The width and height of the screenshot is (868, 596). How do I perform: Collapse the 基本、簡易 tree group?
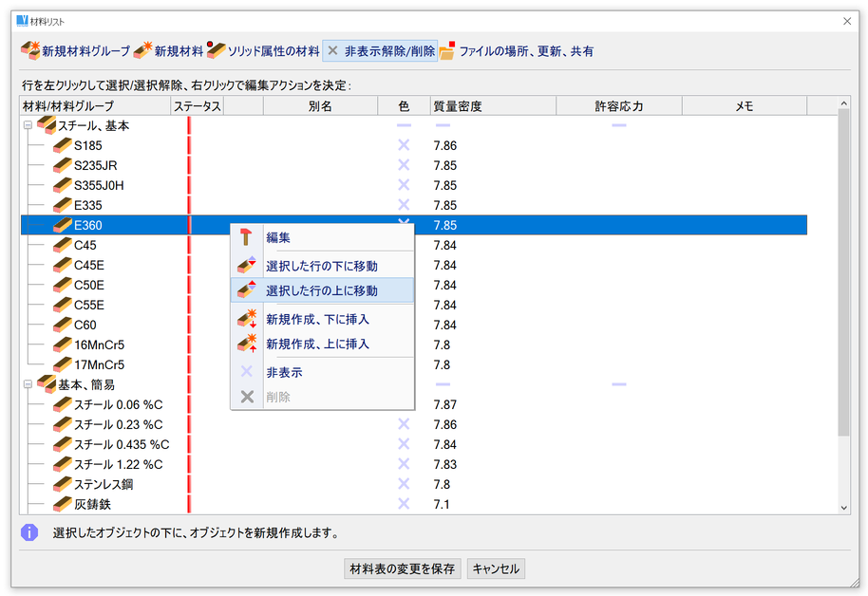click(28, 384)
